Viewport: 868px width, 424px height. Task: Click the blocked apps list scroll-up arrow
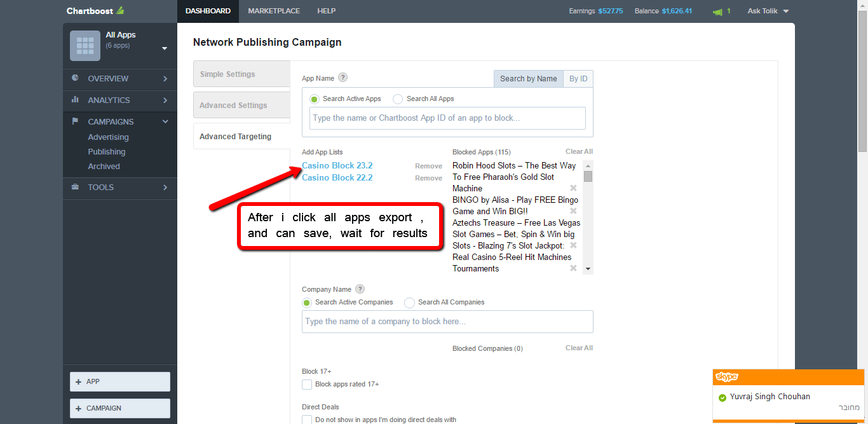click(588, 166)
